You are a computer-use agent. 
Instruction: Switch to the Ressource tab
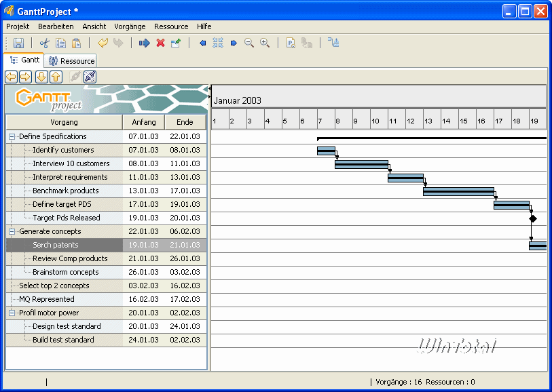pos(71,61)
